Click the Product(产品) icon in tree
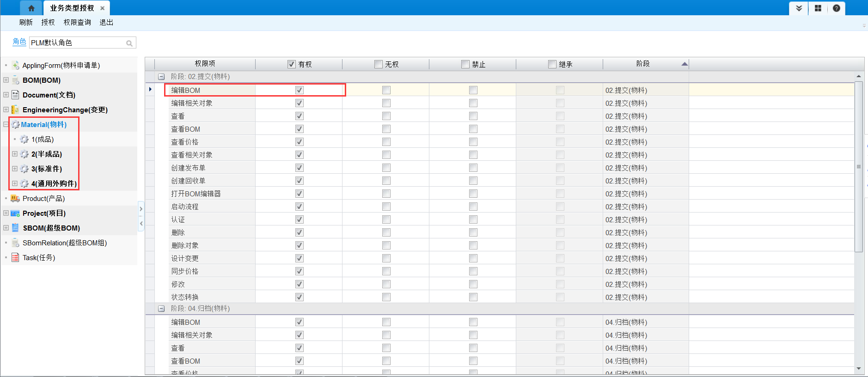Screen dimensions: 868x377 tap(15, 198)
